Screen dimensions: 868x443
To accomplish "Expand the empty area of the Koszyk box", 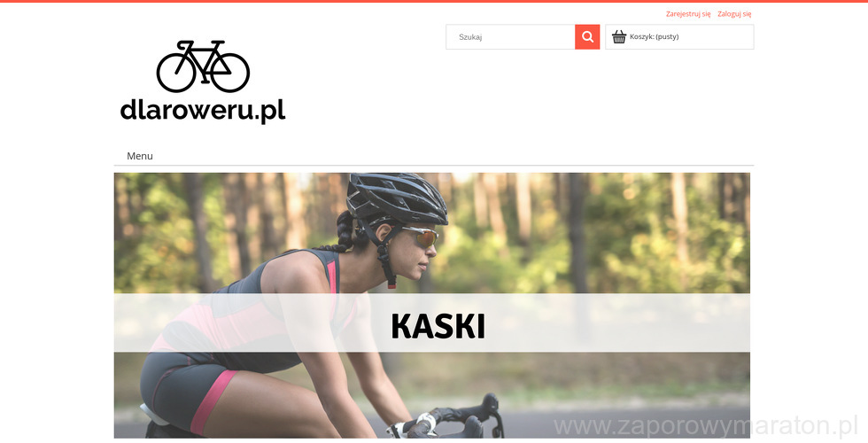I will click(x=717, y=37).
